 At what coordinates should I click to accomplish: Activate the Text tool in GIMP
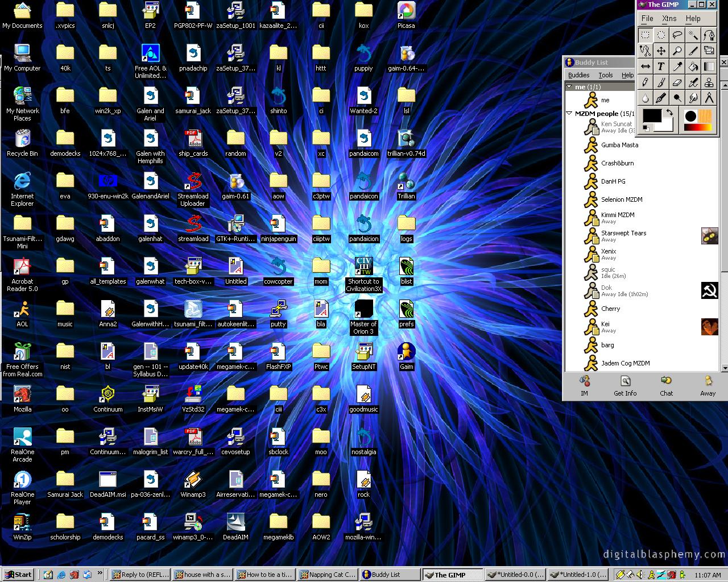click(x=661, y=66)
